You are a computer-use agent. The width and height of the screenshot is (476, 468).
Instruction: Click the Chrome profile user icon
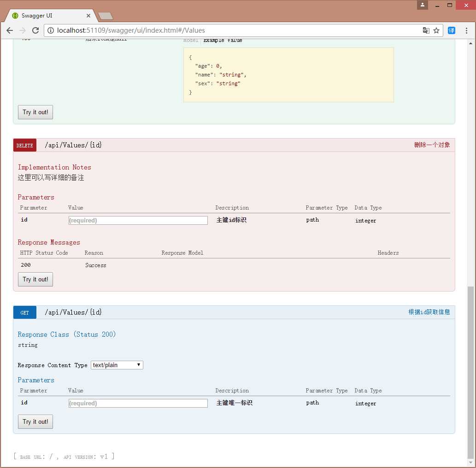pyautogui.click(x=422, y=5)
